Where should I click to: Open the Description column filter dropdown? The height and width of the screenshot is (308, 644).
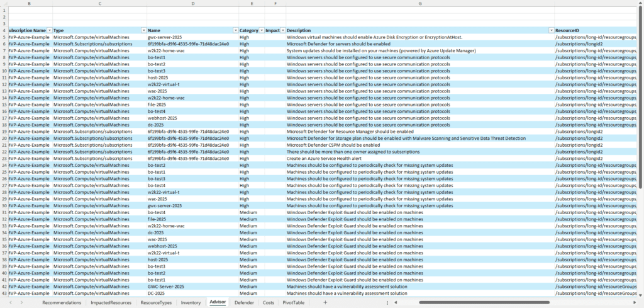click(x=552, y=30)
